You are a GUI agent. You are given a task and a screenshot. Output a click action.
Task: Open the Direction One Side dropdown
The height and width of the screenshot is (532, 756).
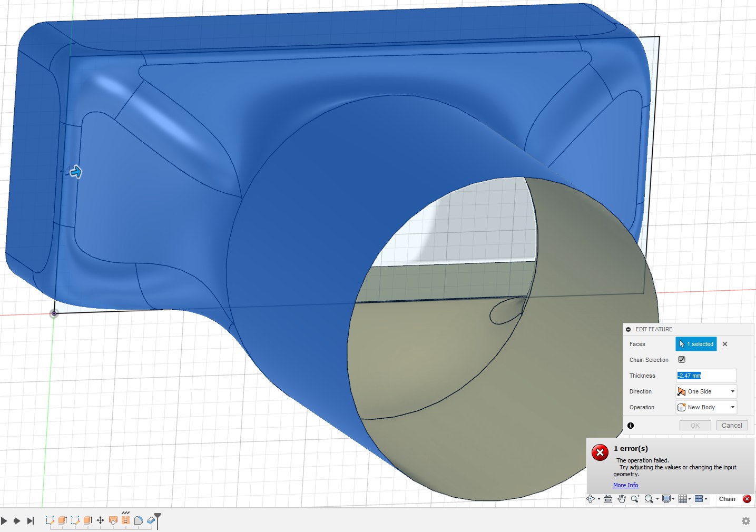click(x=706, y=391)
